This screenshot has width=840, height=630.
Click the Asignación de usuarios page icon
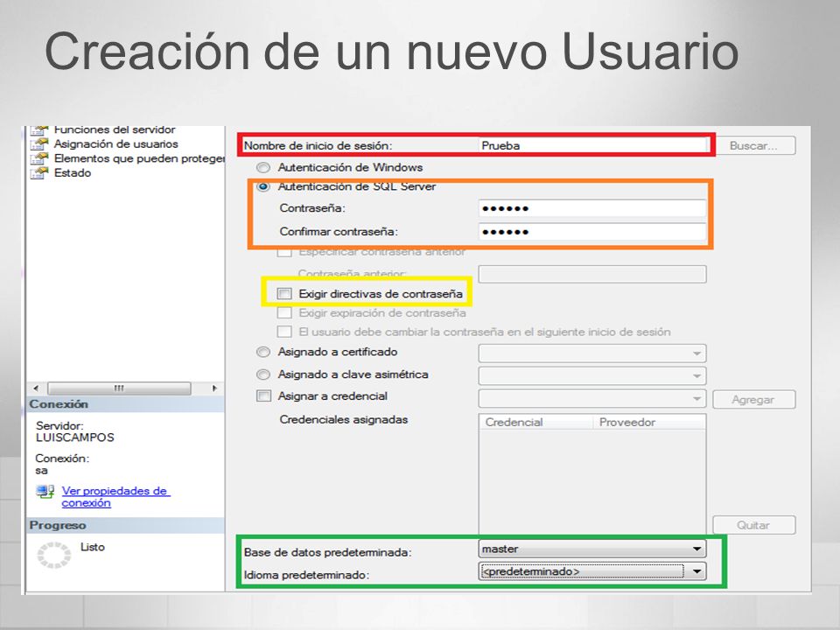click(39, 144)
